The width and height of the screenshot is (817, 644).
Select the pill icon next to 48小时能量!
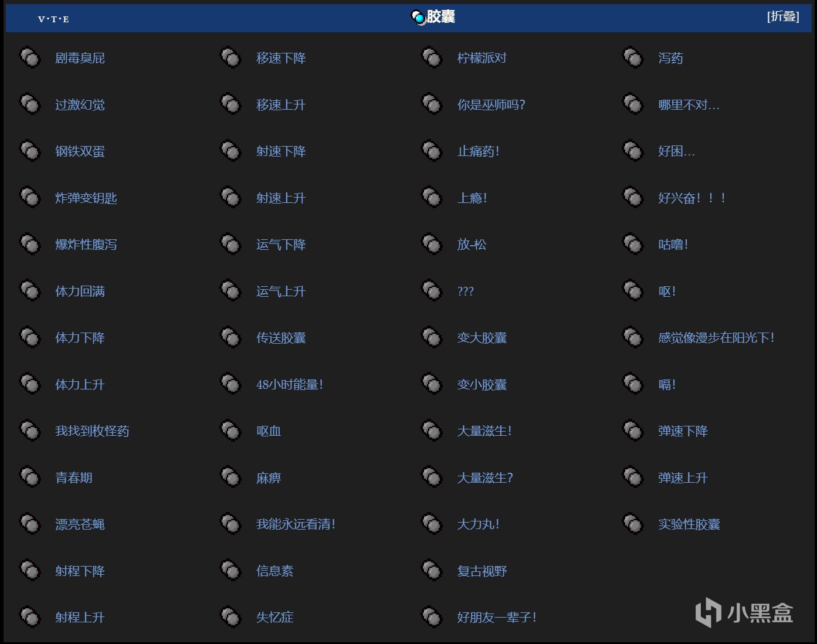click(230, 384)
